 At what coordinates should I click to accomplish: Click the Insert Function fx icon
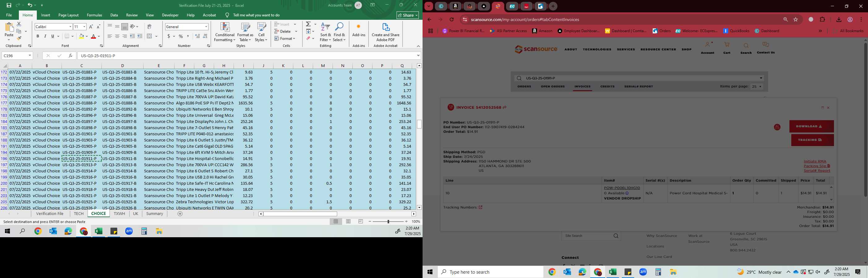click(71, 56)
